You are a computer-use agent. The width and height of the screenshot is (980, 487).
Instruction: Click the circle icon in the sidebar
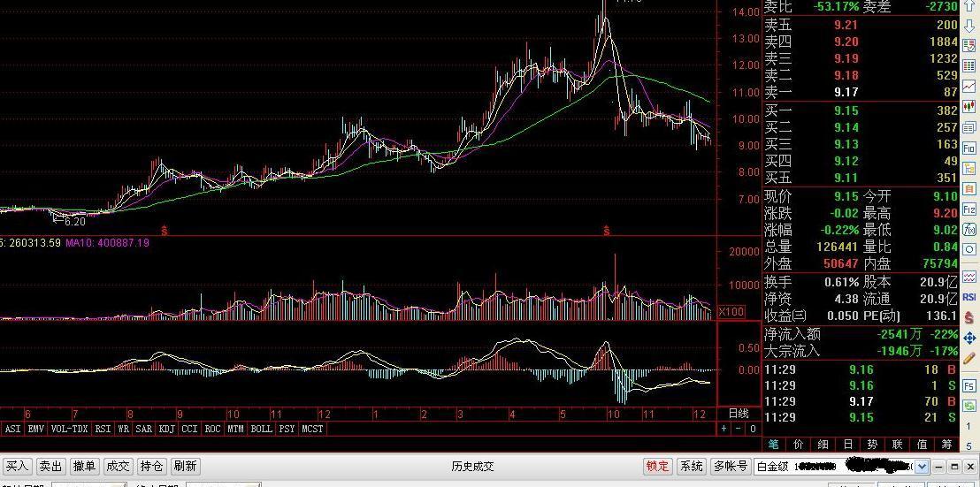969,250
